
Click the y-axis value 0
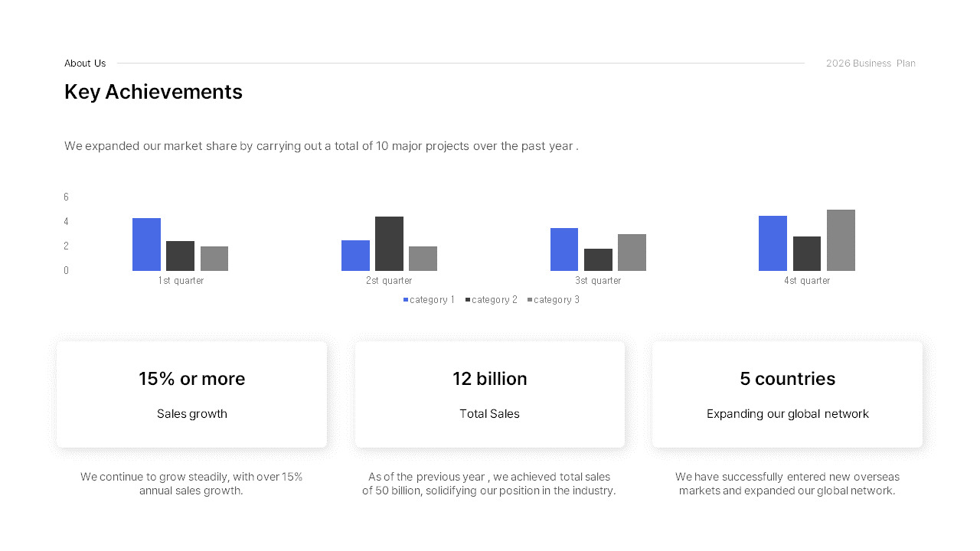(67, 271)
